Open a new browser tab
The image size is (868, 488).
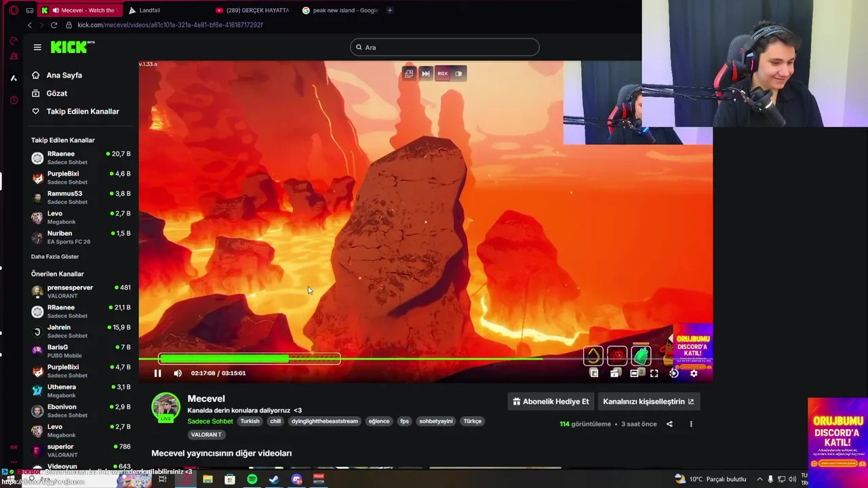[x=390, y=10]
